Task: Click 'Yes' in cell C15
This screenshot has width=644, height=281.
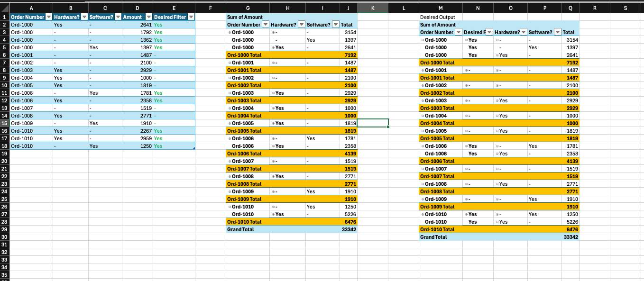Action: (x=93, y=123)
